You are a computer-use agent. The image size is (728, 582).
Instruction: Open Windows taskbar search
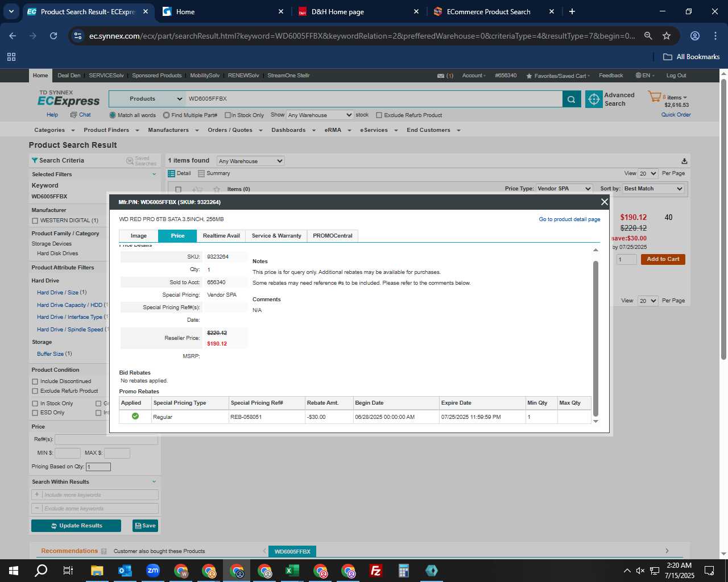[x=41, y=571]
